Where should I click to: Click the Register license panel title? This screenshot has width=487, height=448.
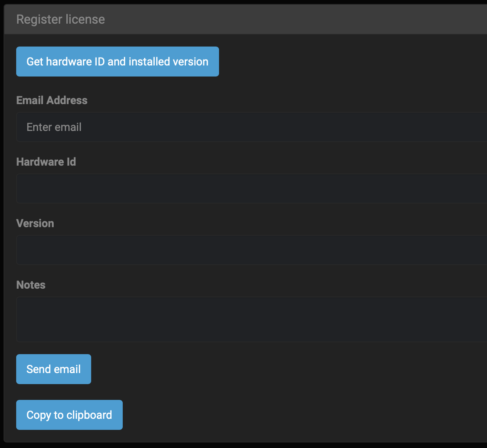[x=60, y=19]
